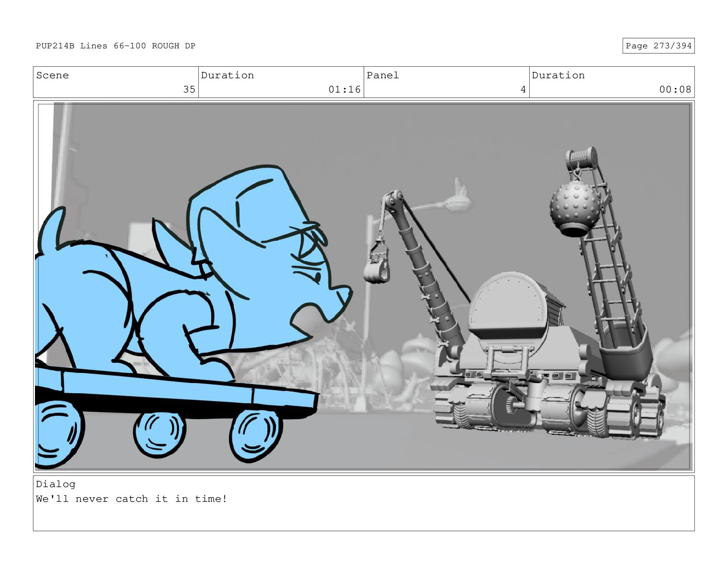Click the scene number '35'
This screenshot has width=728, height=564.
pos(189,89)
